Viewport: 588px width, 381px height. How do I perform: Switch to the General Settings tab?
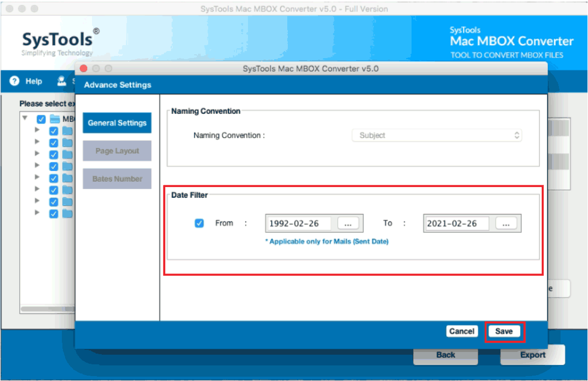(117, 123)
